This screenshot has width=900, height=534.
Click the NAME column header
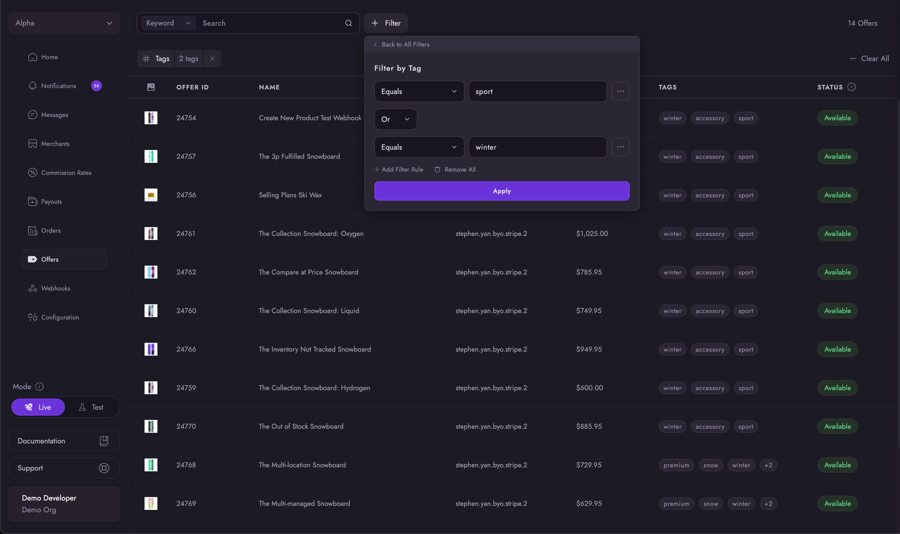click(269, 87)
